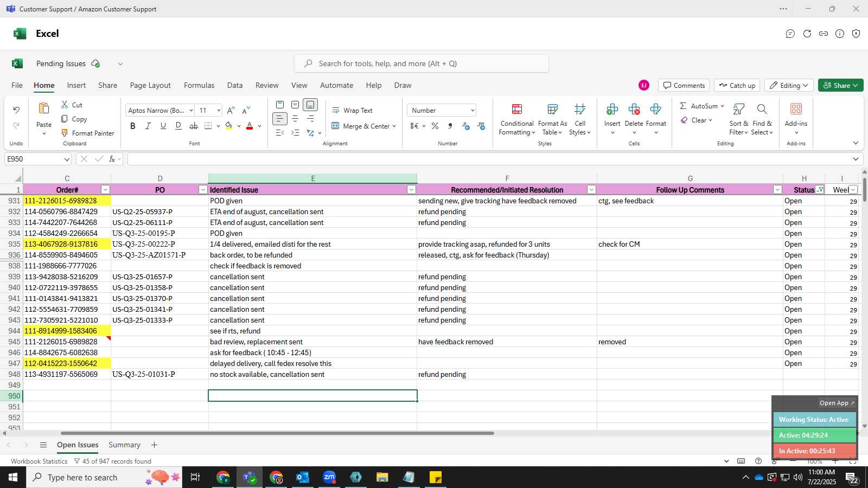This screenshot has width=868, height=488.
Task: Click the Increase Decimal icon
Action: [466, 126]
